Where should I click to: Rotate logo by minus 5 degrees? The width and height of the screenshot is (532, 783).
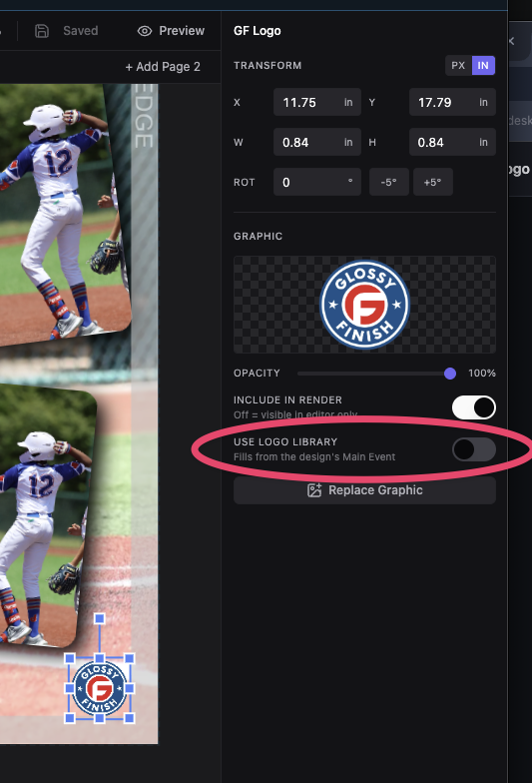click(x=389, y=182)
